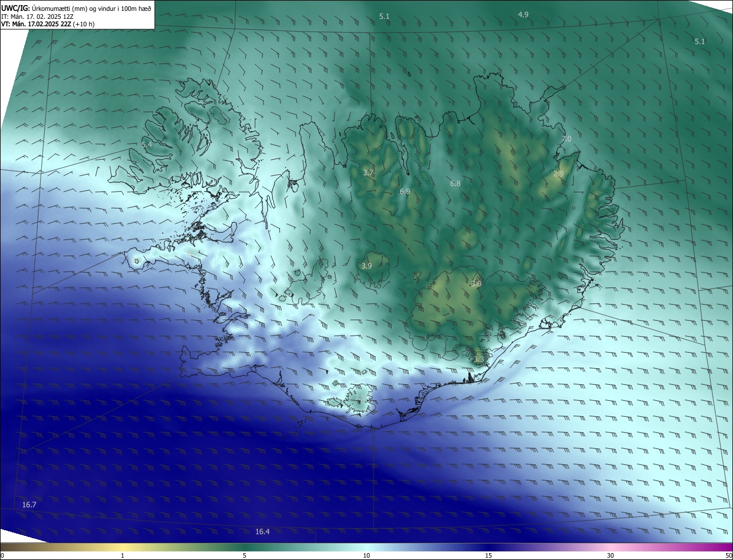The width and height of the screenshot is (733, 560).
Task: Click the '50' label on the color scale
Action: (728, 555)
